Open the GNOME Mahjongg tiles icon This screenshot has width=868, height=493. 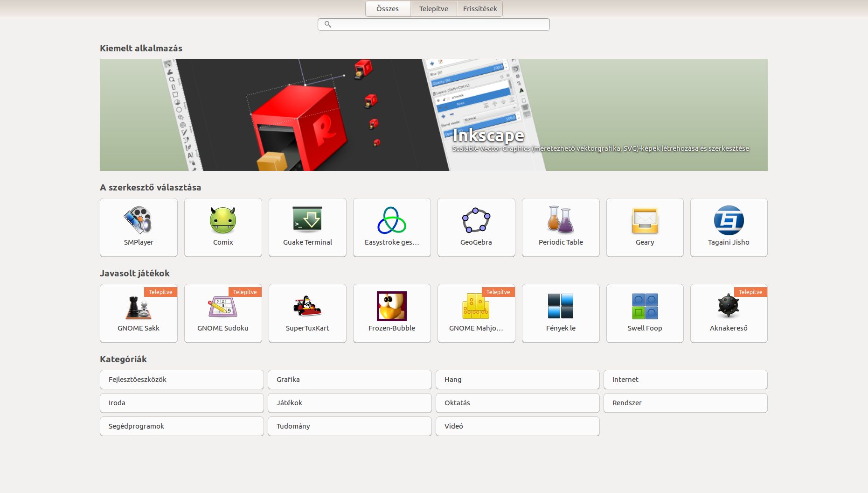pos(476,306)
